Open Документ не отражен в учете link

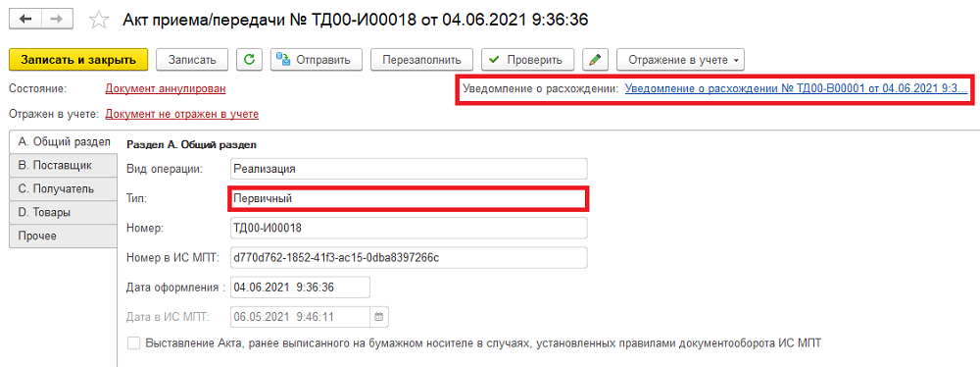(182, 114)
